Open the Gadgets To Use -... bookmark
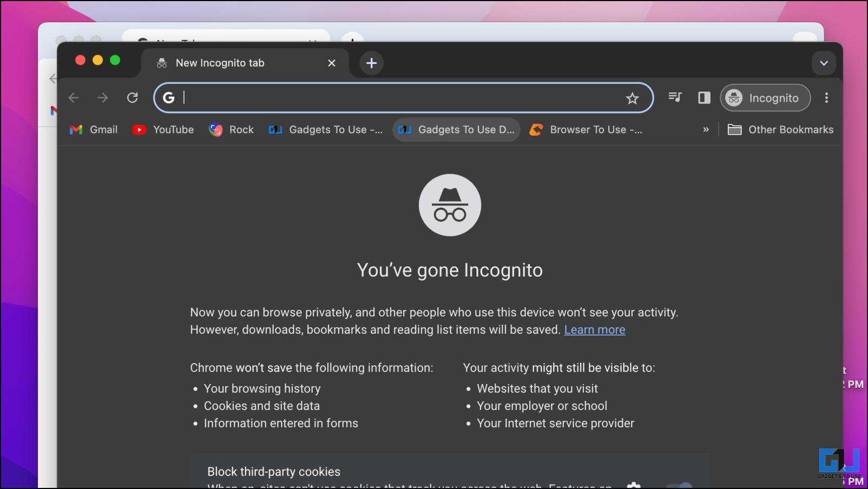This screenshot has width=868, height=489. point(326,130)
